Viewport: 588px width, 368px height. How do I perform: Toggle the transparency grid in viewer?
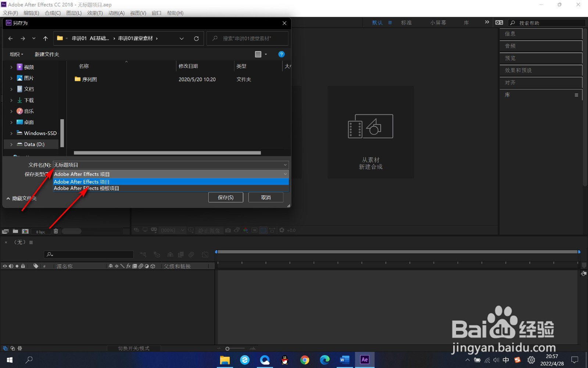(x=263, y=230)
